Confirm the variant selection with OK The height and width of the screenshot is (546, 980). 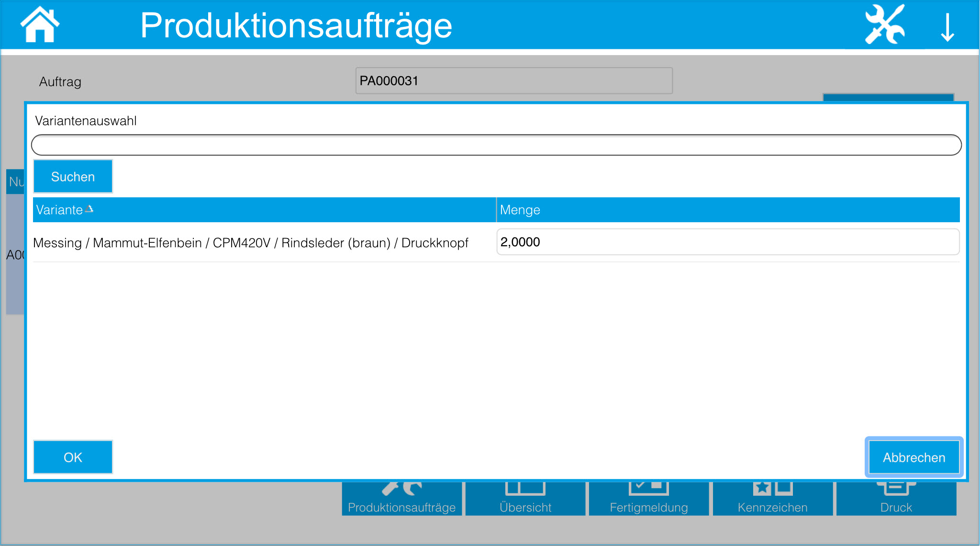tap(73, 457)
